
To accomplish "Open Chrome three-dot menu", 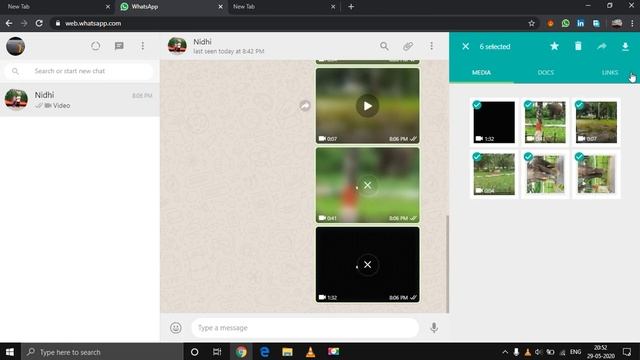I will [632, 23].
